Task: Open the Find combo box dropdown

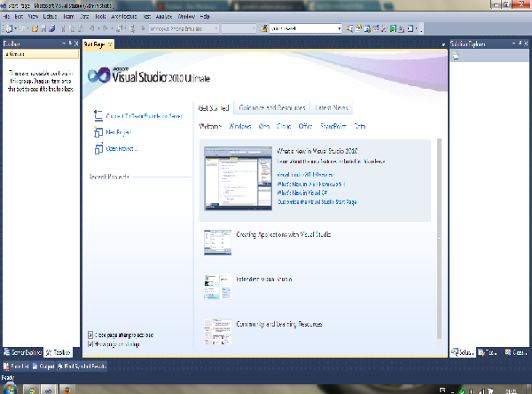Action: 339,29
